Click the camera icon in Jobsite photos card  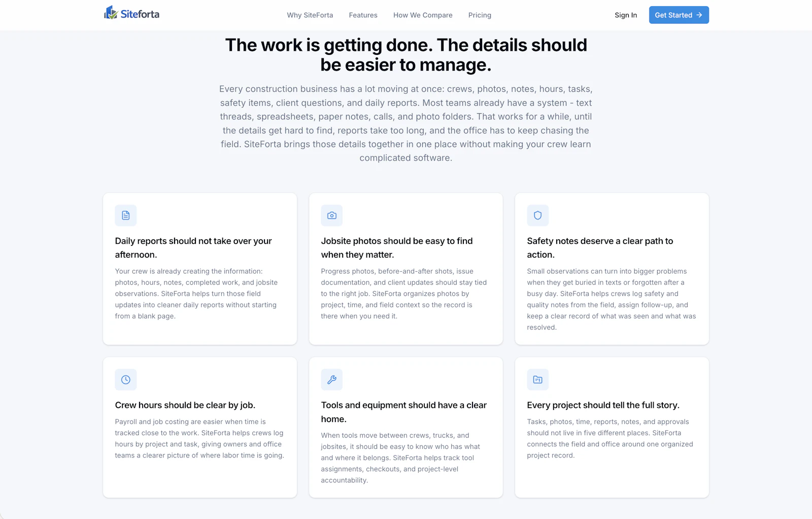[x=332, y=215]
